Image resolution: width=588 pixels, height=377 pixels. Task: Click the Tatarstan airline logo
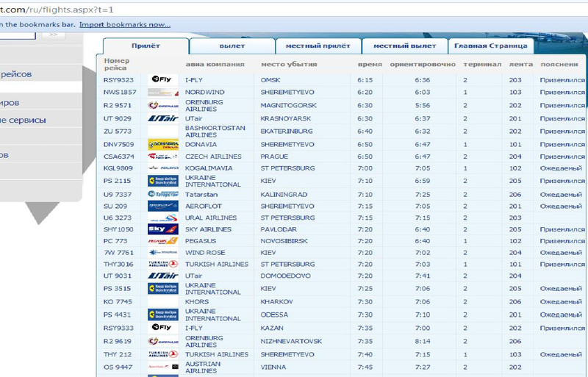point(162,195)
